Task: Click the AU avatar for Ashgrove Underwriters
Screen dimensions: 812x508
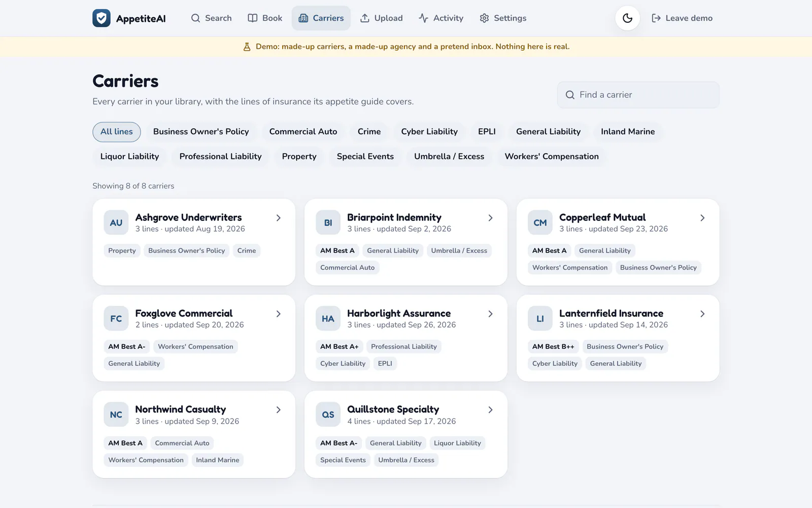Action: (x=116, y=223)
